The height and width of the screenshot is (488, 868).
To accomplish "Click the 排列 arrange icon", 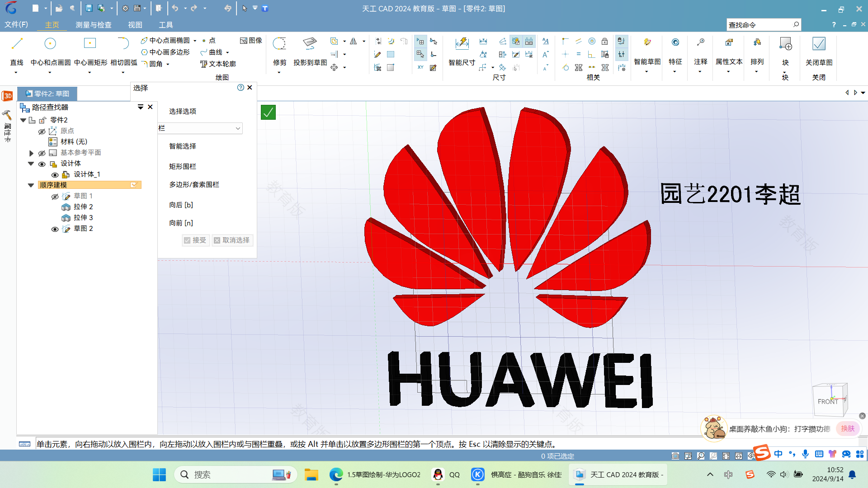I will [x=757, y=42].
